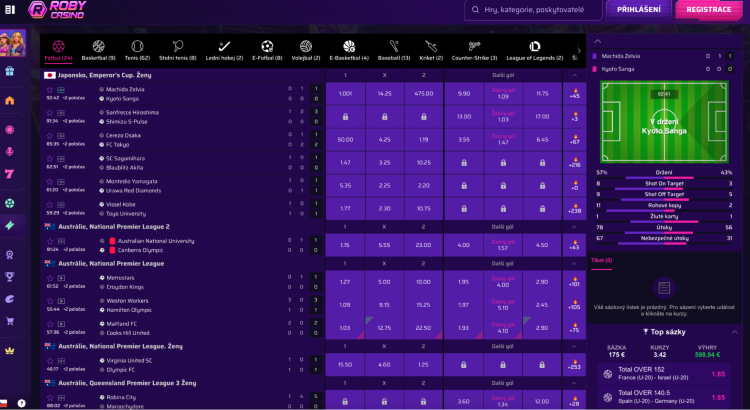Click the home icon in left sidebar
Image resolution: width=750 pixels, height=410 pixels.
(10, 101)
